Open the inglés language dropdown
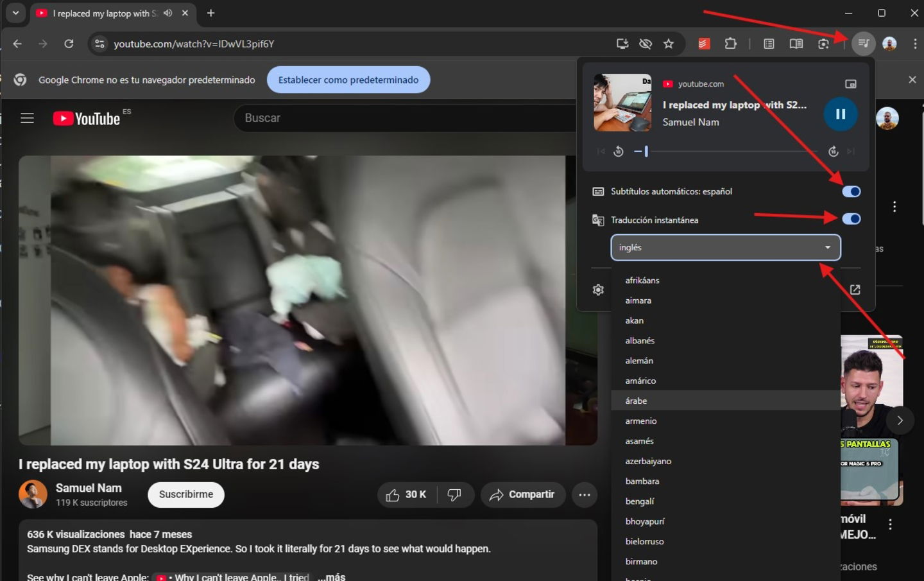This screenshot has height=581, width=924. (726, 247)
